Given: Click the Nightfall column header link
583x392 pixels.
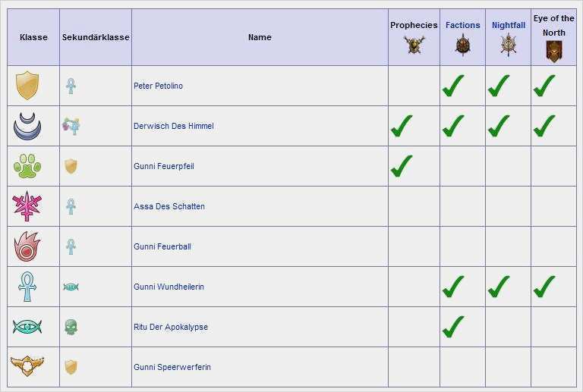Looking at the screenshot, I should [508, 25].
